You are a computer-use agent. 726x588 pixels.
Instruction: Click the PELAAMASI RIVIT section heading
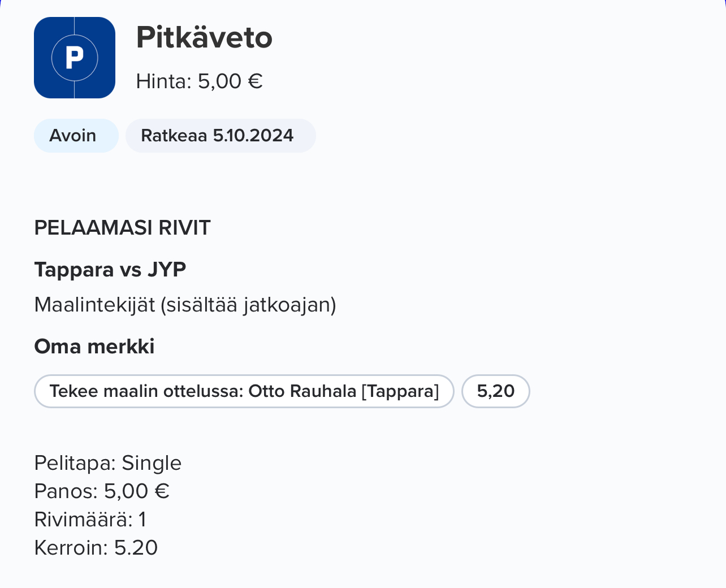122,228
